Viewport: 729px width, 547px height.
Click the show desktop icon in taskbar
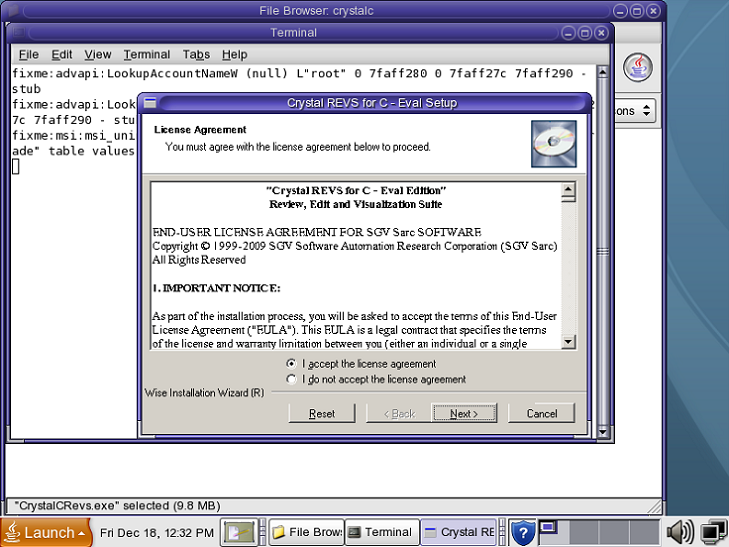click(x=239, y=533)
